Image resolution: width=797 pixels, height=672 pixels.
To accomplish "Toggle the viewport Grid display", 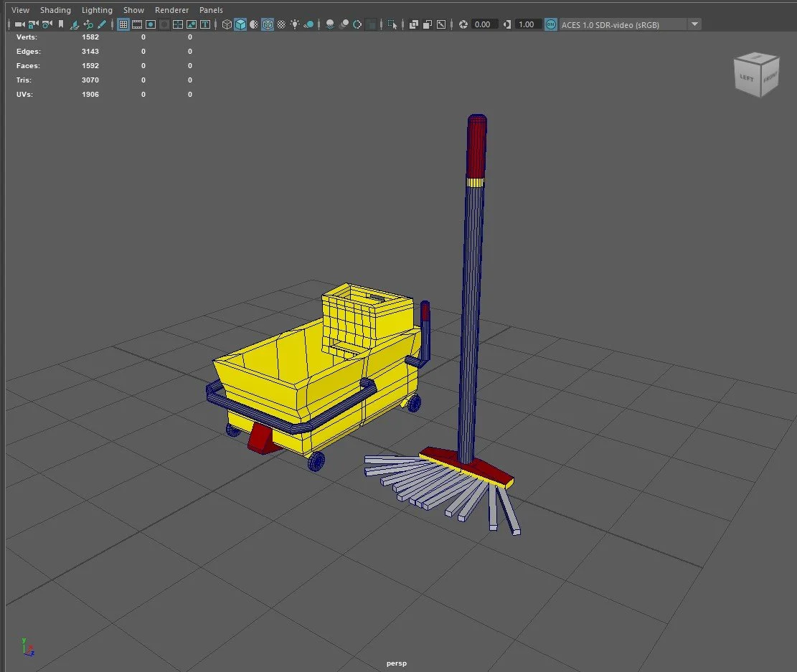I will [123, 24].
